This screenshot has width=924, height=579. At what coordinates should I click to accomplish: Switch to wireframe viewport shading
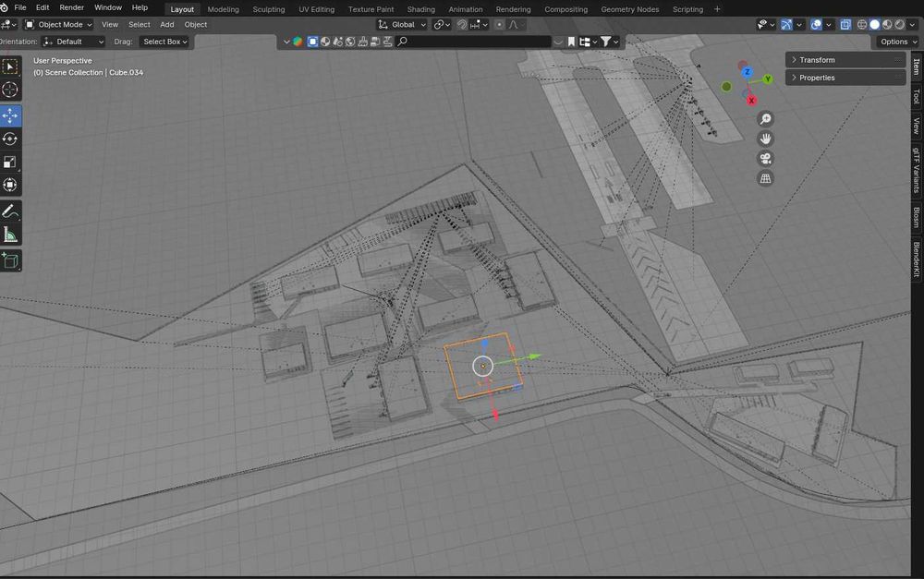(x=862, y=25)
